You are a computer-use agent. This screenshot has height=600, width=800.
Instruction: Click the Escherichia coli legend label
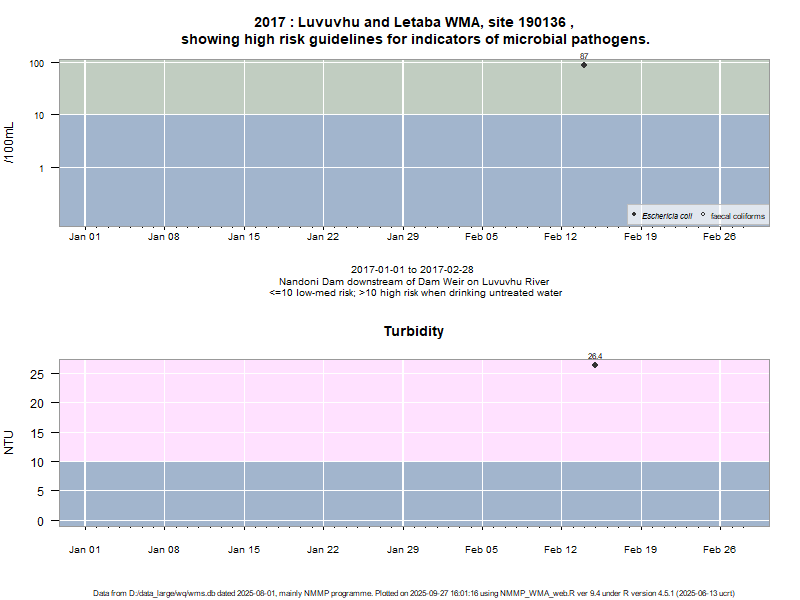pos(667,216)
